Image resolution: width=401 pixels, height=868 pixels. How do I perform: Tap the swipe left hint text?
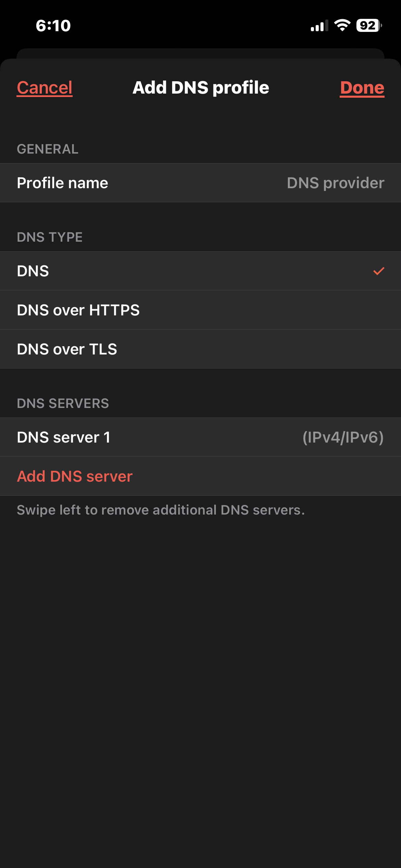[161, 510]
